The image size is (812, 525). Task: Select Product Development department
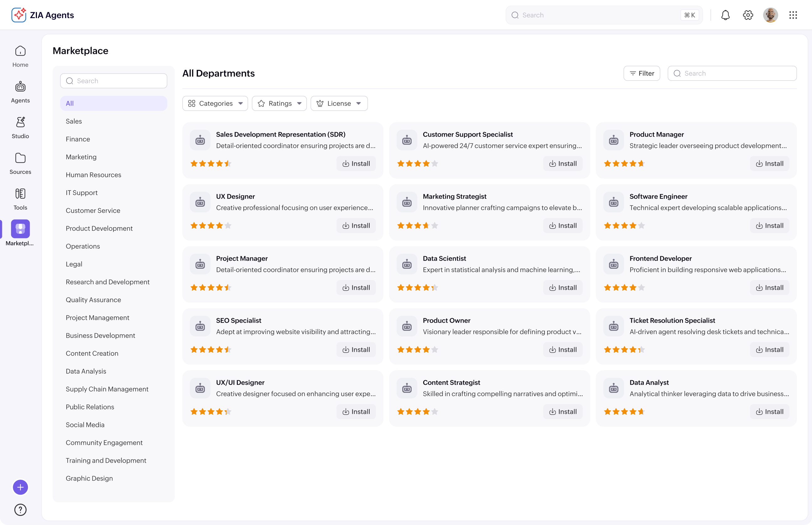coord(113,228)
